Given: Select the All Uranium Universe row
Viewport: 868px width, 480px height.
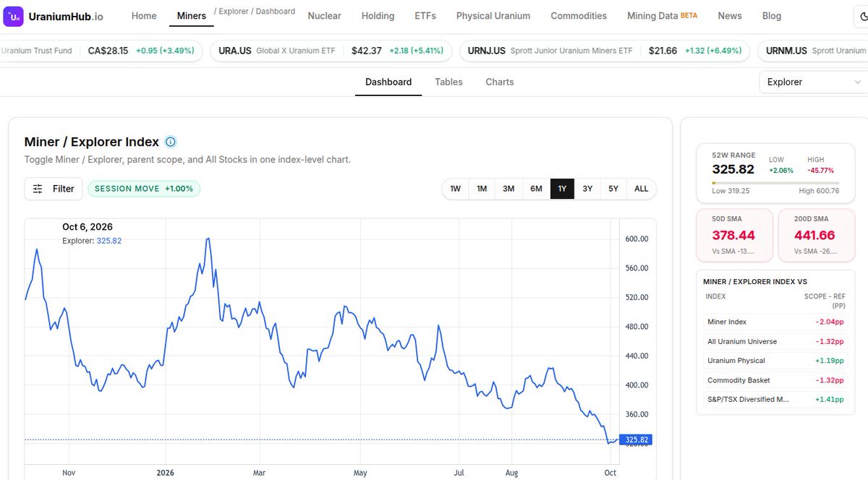Looking at the screenshot, I should coord(775,341).
